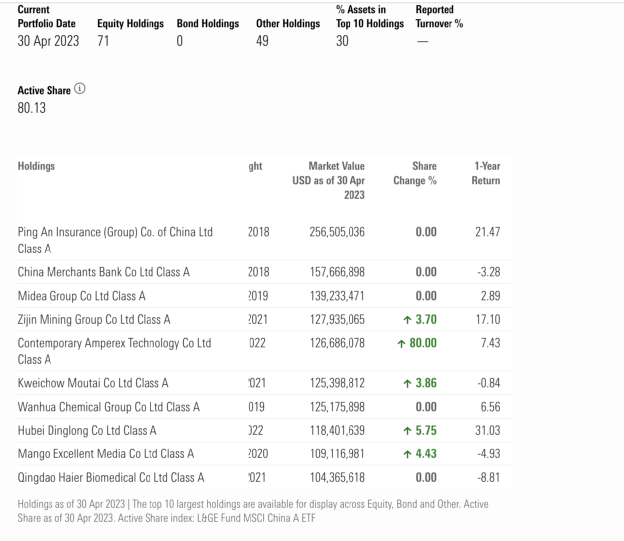This screenshot has width=624, height=541.
Task: Click 1-year return -0.84
Action: pyautogui.click(x=489, y=383)
